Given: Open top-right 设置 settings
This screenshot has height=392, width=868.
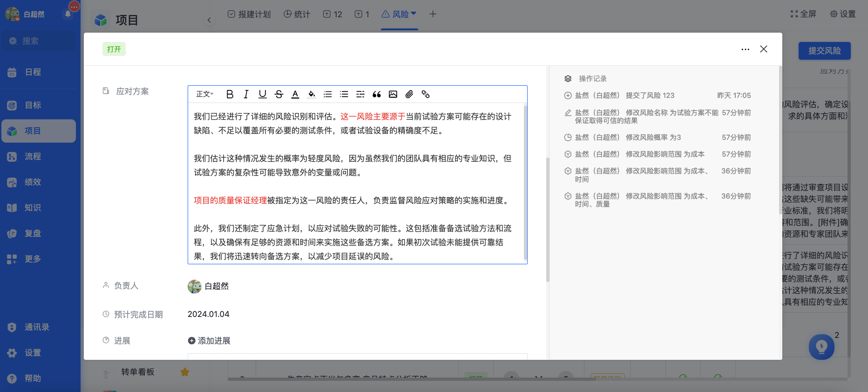Looking at the screenshot, I should pyautogui.click(x=843, y=14).
